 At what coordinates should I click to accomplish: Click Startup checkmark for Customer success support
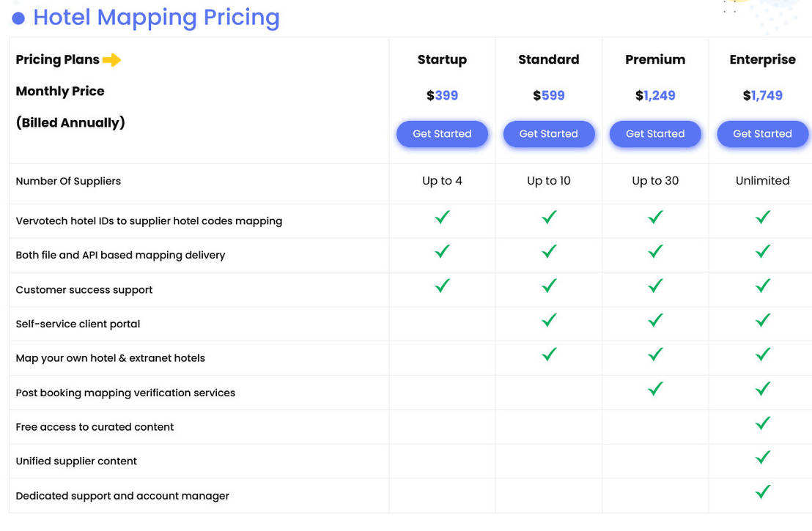[442, 286]
